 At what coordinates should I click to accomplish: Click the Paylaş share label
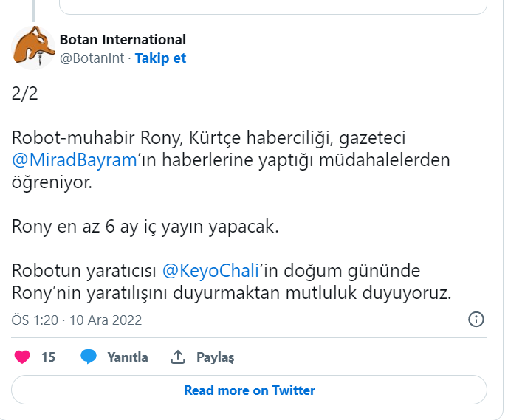[x=215, y=357]
